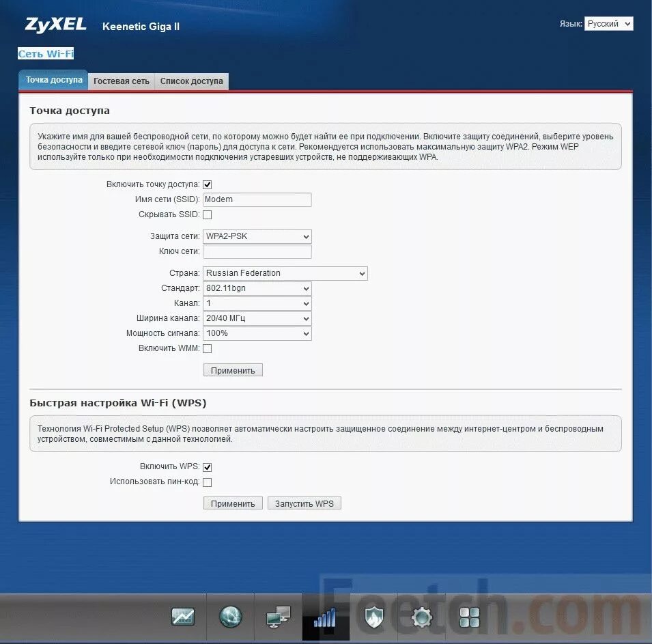The image size is (652, 644).
Task: Click the Запустить WPS button
Action: [x=304, y=503]
